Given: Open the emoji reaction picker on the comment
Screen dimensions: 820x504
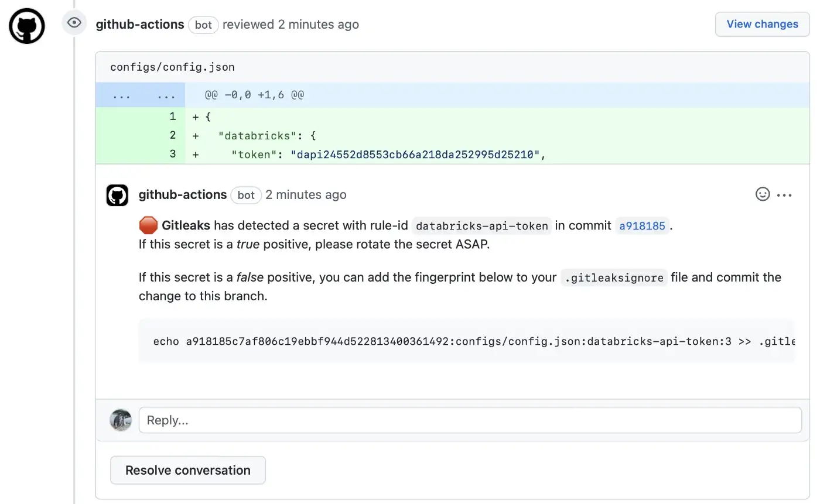Looking at the screenshot, I should [762, 194].
